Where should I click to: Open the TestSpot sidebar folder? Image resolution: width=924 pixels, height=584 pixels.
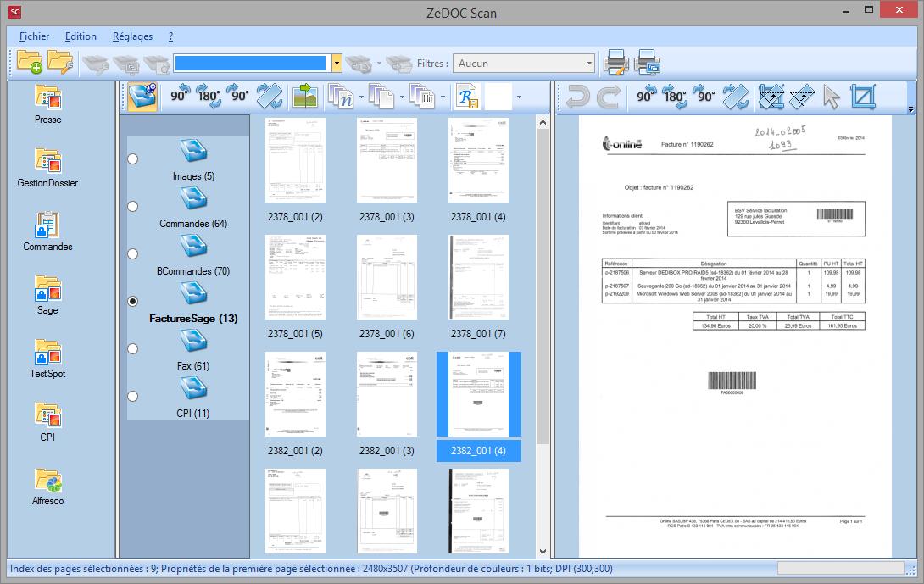47,359
